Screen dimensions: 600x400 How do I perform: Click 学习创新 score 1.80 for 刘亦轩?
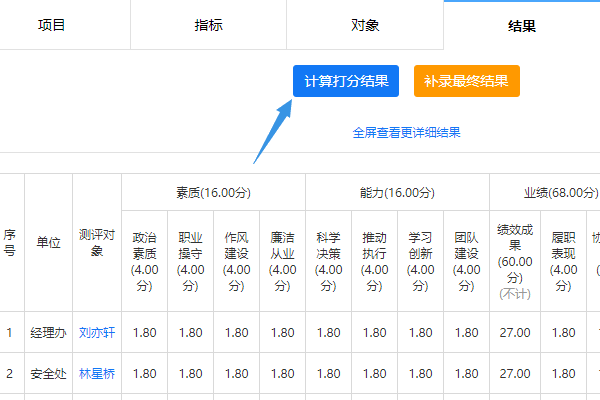point(421,333)
